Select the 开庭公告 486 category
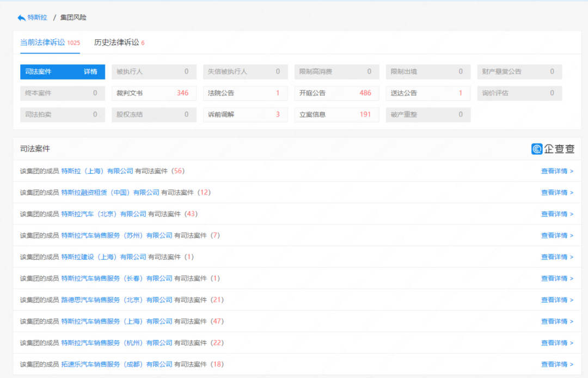This screenshot has height=378, width=588. [x=336, y=93]
